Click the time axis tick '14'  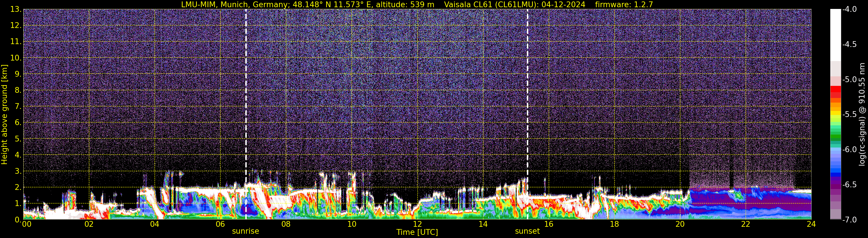pos(483,224)
